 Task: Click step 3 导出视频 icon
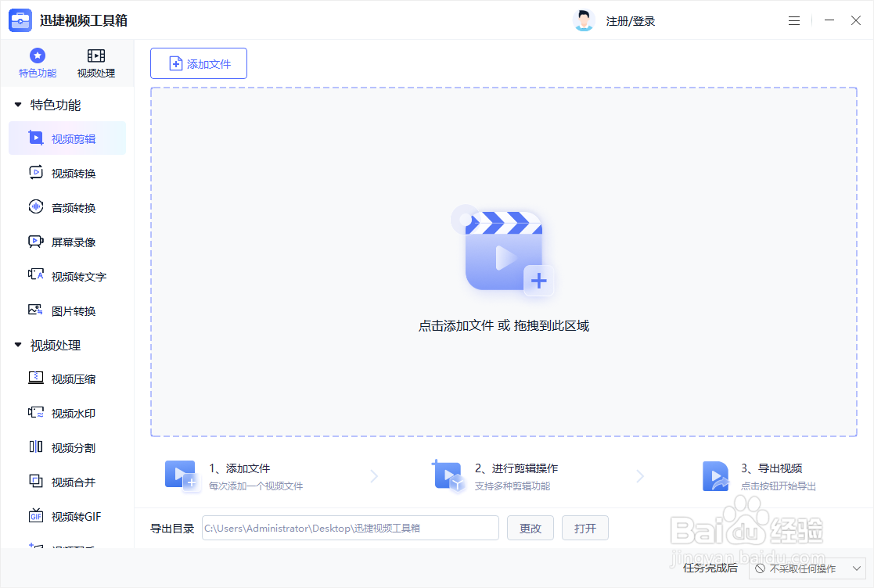tap(716, 477)
